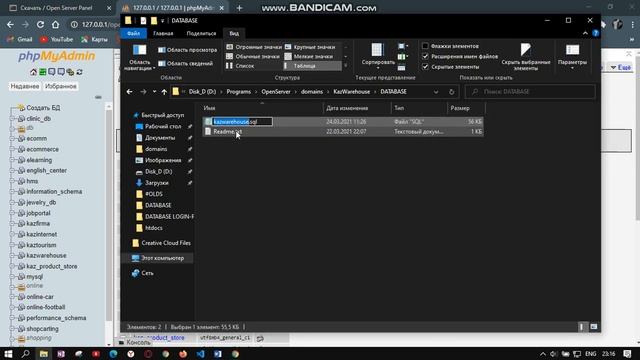Toggle File name extensions (Расширения имен файлов)
The width and height of the screenshot is (640, 360).
[460, 56]
